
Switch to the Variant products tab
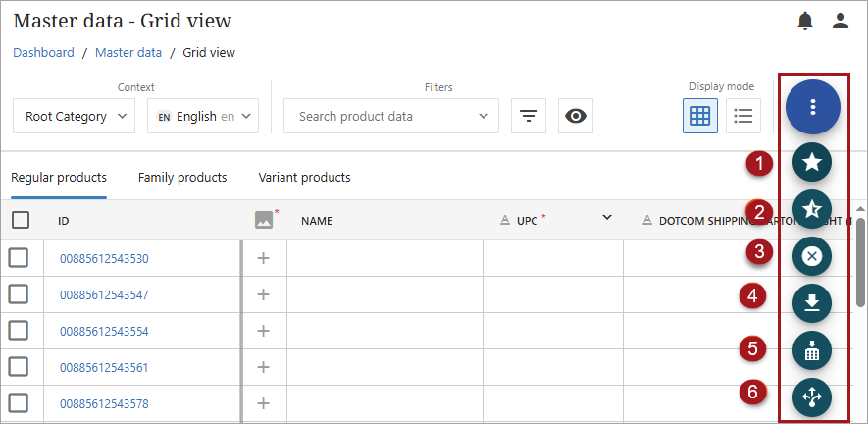[304, 178]
